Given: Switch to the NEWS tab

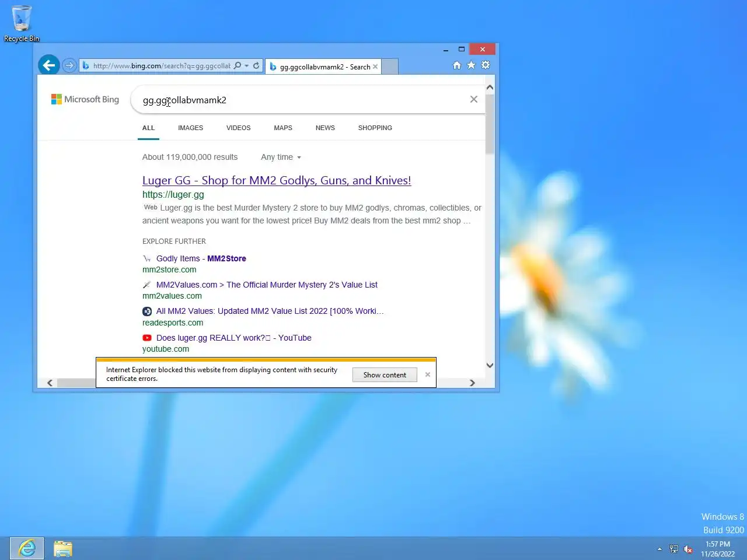Looking at the screenshot, I should 325,128.
